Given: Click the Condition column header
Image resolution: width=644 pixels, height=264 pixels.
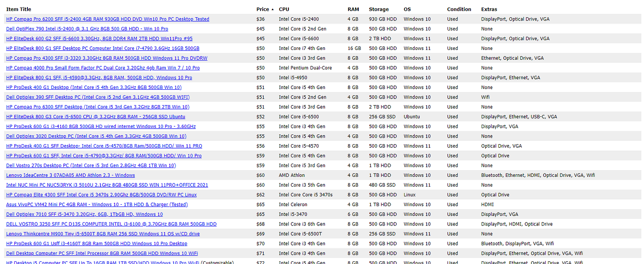Looking at the screenshot, I should (459, 9).
